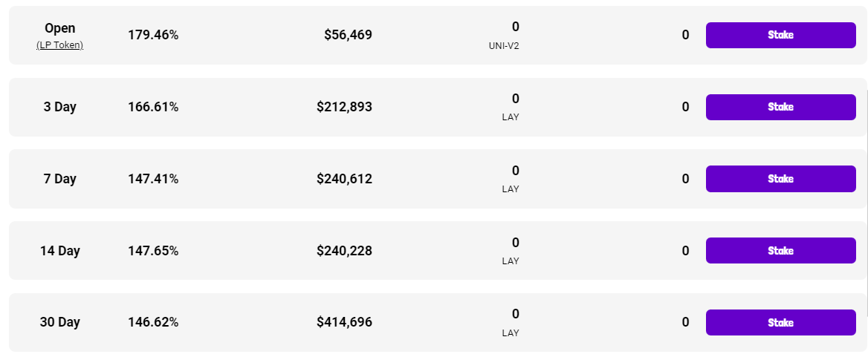Click the vertical scrollbar on right edge

tap(867, 200)
